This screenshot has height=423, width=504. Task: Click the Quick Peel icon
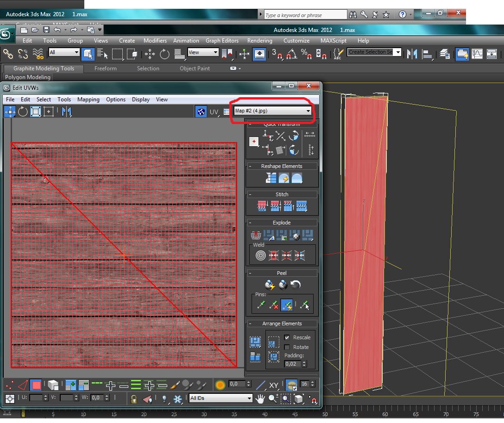tap(270, 285)
